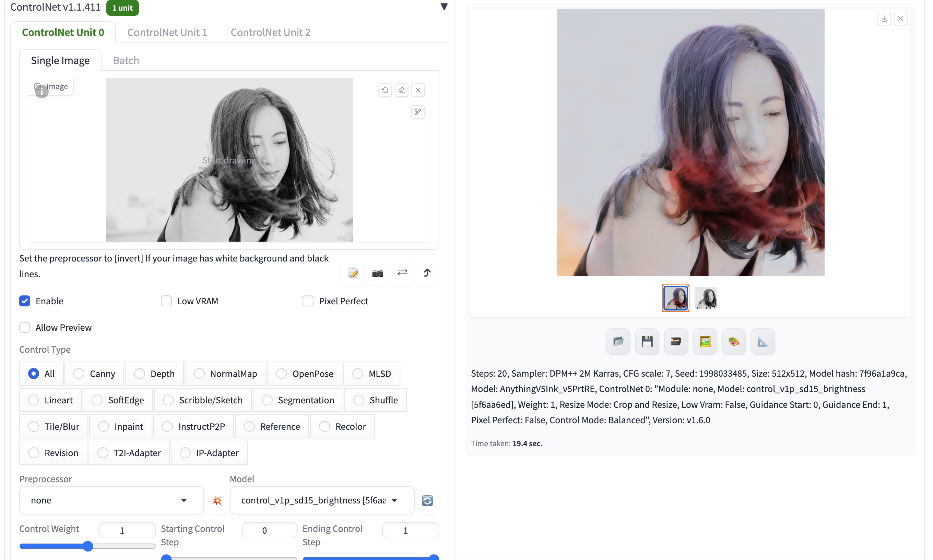Save output image with the floppy disk icon
This screenshot has width=933, height=560.
tap(647, 342)
